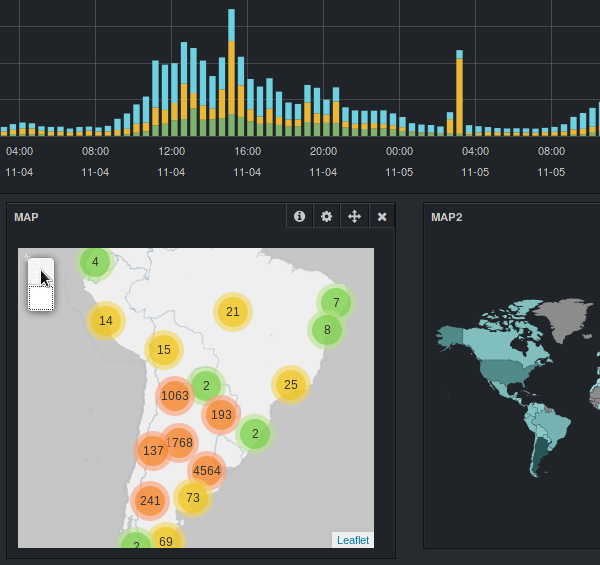Click the 20:00 11-04 axis label

tap(323, 161)
